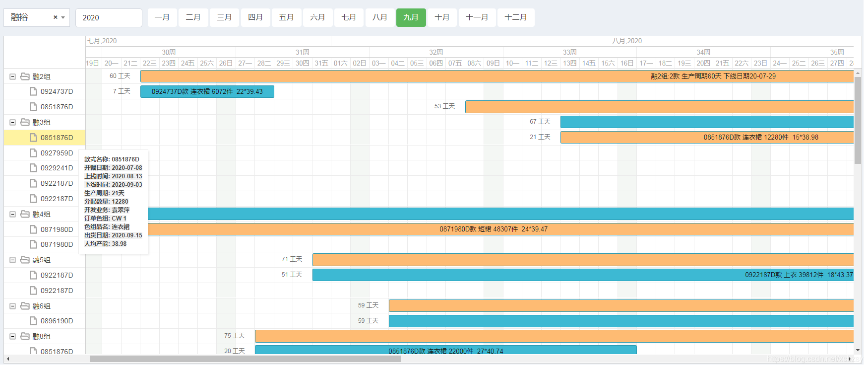Image resolution: width=868 pixels, height=368 pixels.
Task: Collapse the 融4组 group
Action: click(13, 214)
